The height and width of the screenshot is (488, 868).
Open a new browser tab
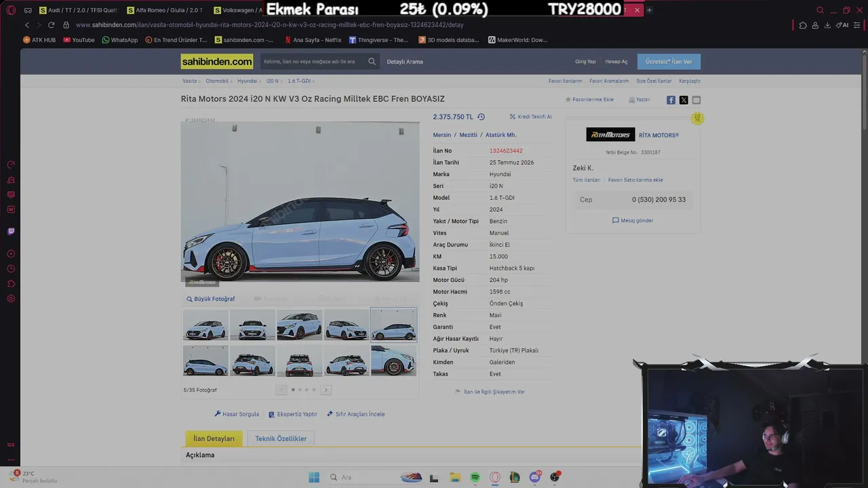(x=649, y=10)
